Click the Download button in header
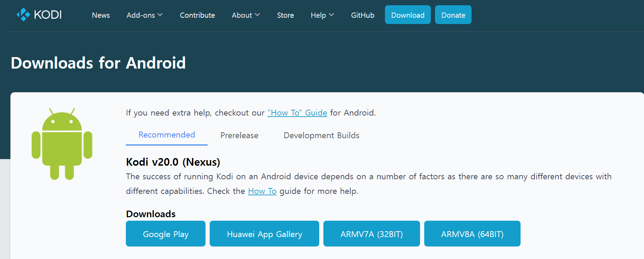Image resolution: width=644 pixels, height=259 pixels. 408,15
